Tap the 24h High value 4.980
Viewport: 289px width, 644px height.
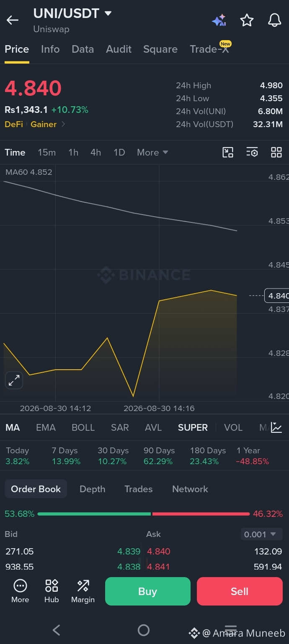click(x=271, y=85)
